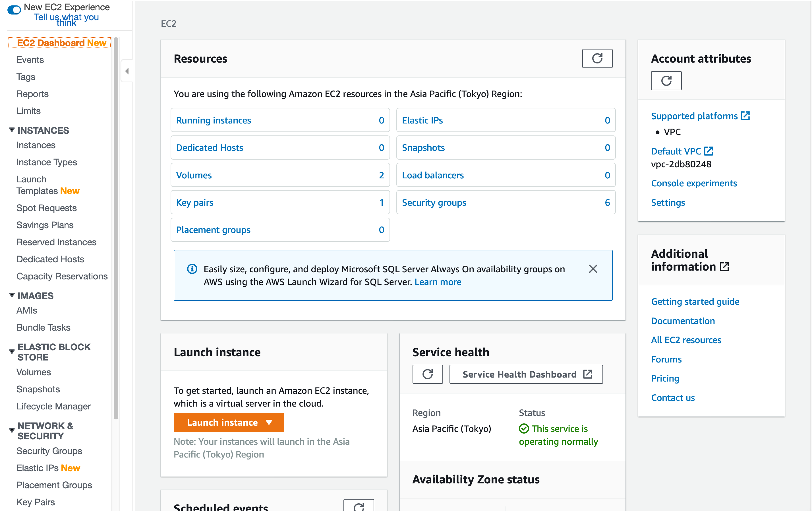Open the Snapshots resource tile
This screenshot has width=812, height=511.
click(x=506, y=147)
